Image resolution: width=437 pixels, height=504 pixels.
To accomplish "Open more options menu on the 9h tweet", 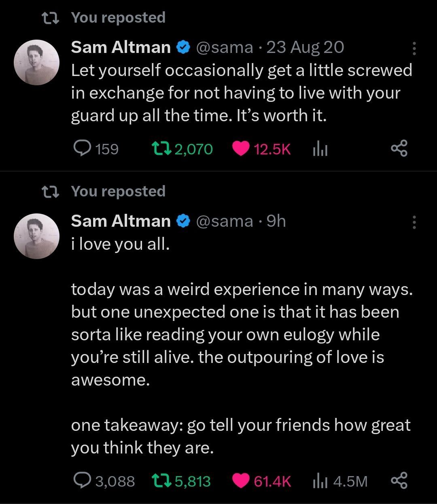I will click(414, 222).
